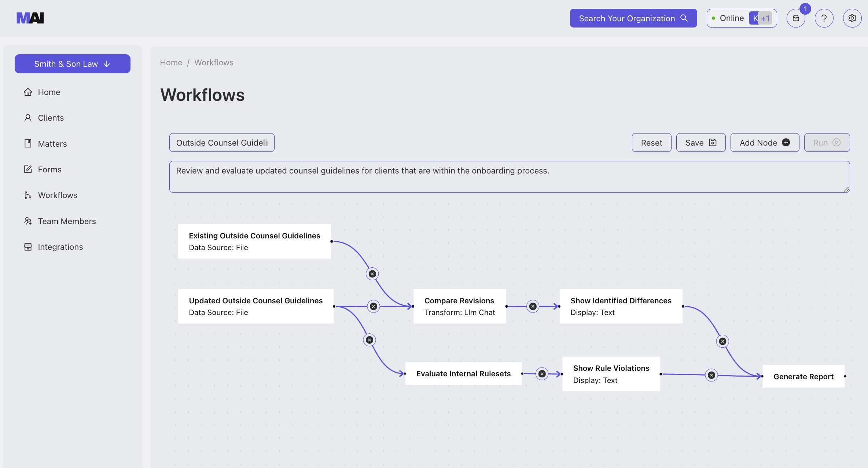Edit the Outside Counsel Guidelines workflow name field

tap(221, 142)
